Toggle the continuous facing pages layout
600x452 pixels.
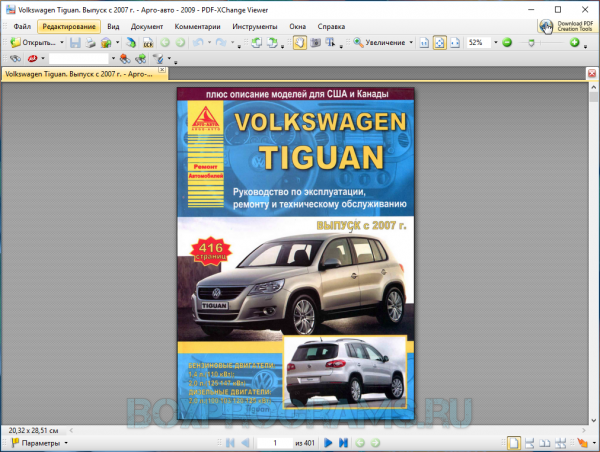coord(560,443)
